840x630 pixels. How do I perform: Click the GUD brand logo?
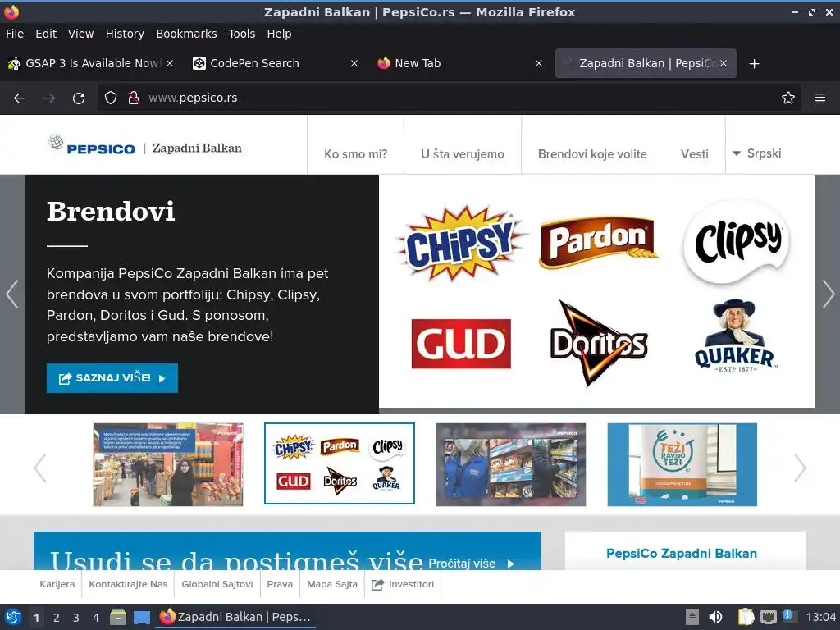point(461,344)
